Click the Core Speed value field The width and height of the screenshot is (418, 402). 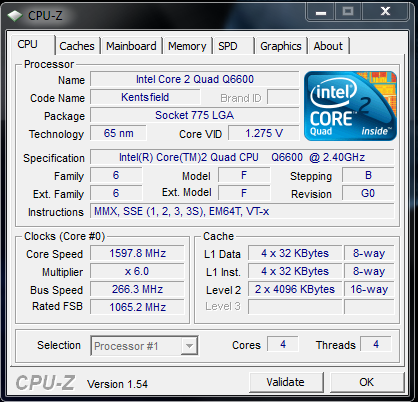(137, 253)
